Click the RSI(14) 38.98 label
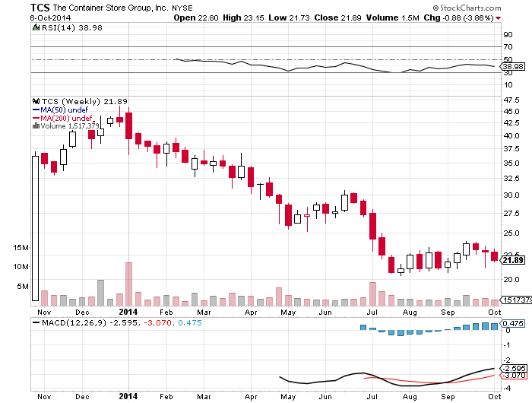The width and height of the screenshot is (532, 403). [71, 28]
